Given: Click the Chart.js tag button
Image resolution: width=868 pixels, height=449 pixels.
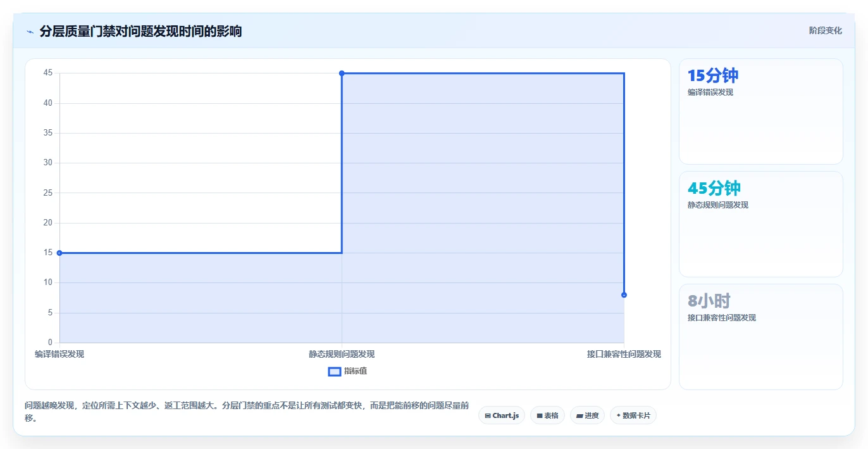Looking at the screenshot, I should (x=502, y=415).
